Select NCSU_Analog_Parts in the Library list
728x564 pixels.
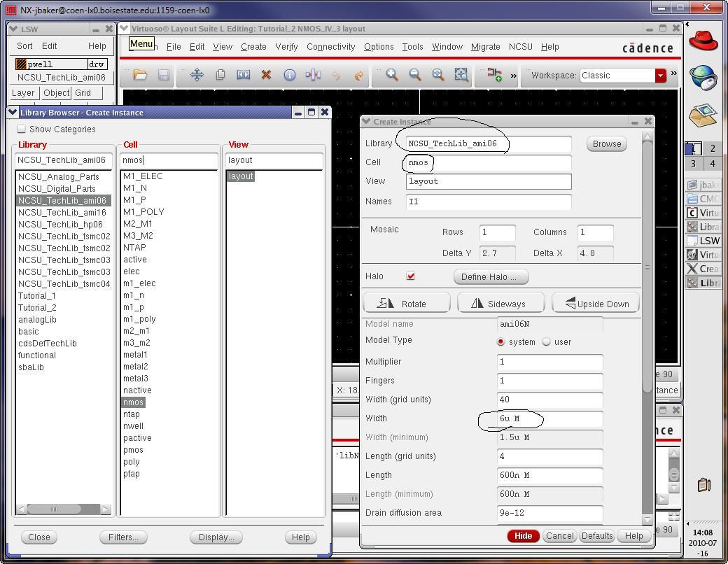coord(59,177)
